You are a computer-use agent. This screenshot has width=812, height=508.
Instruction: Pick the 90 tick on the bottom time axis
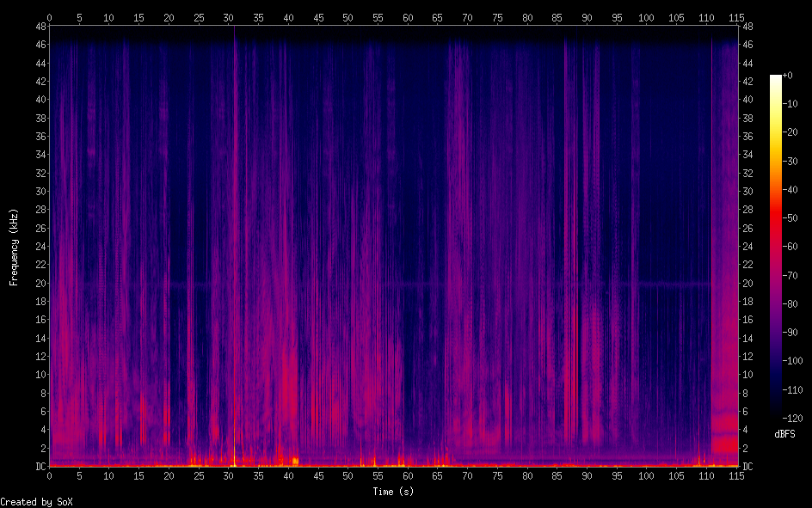(587, 475)
